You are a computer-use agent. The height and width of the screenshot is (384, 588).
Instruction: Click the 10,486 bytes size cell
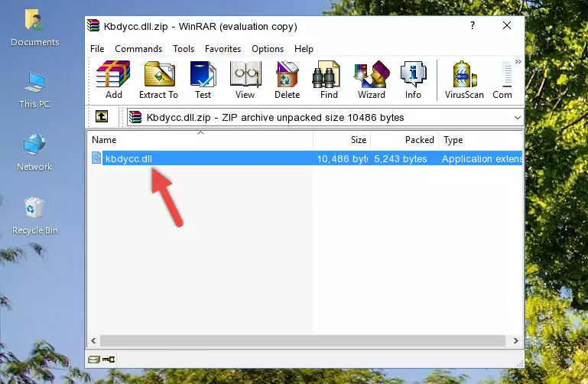342,158
